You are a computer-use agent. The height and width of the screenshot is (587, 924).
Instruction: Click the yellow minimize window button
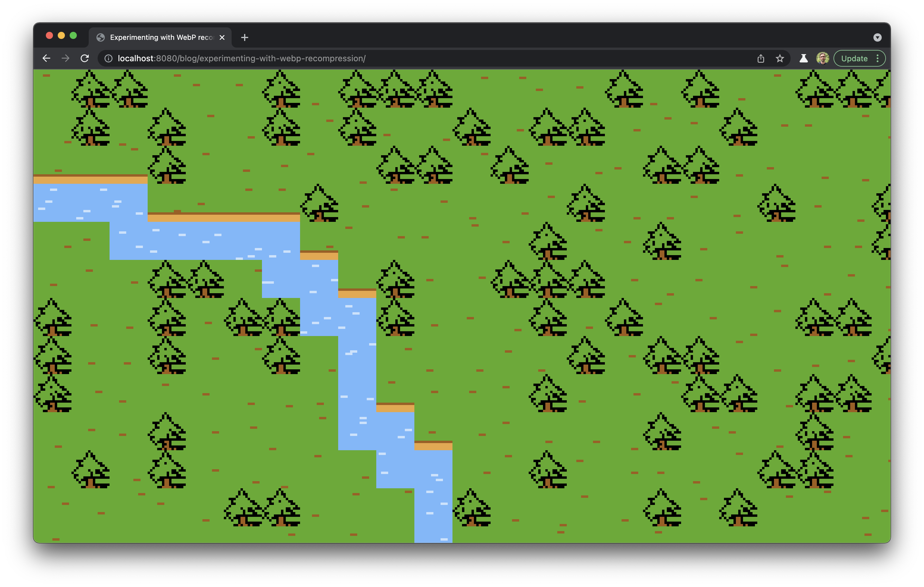click(61, 36)
